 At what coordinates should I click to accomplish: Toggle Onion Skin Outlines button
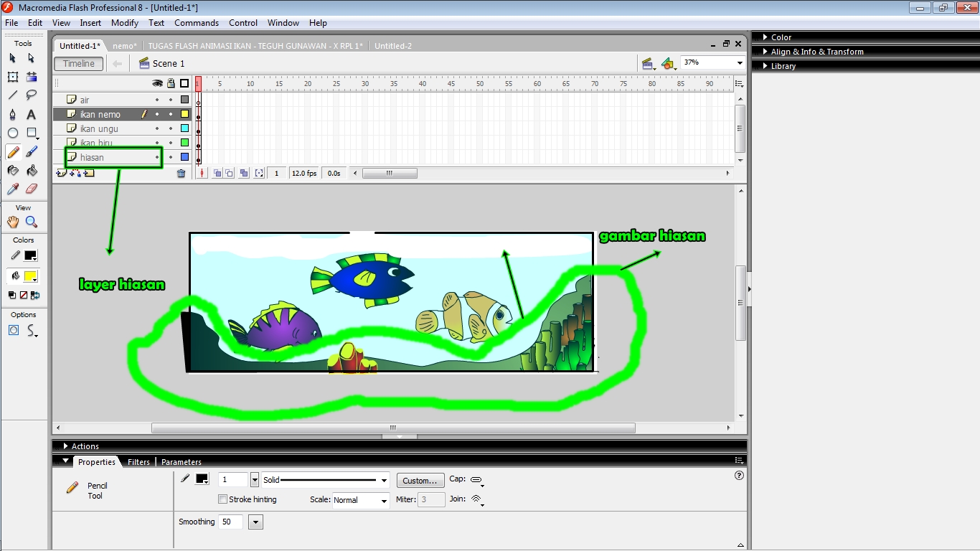coord(229,173)
